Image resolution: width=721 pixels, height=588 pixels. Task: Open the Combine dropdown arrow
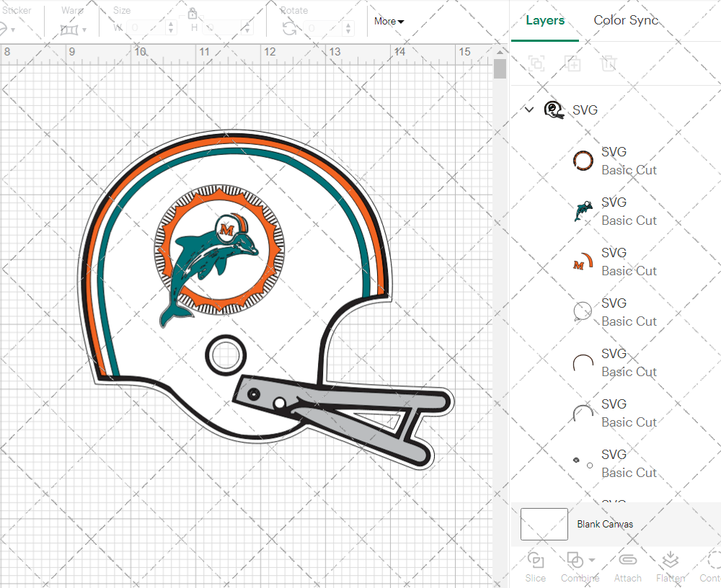592,560
